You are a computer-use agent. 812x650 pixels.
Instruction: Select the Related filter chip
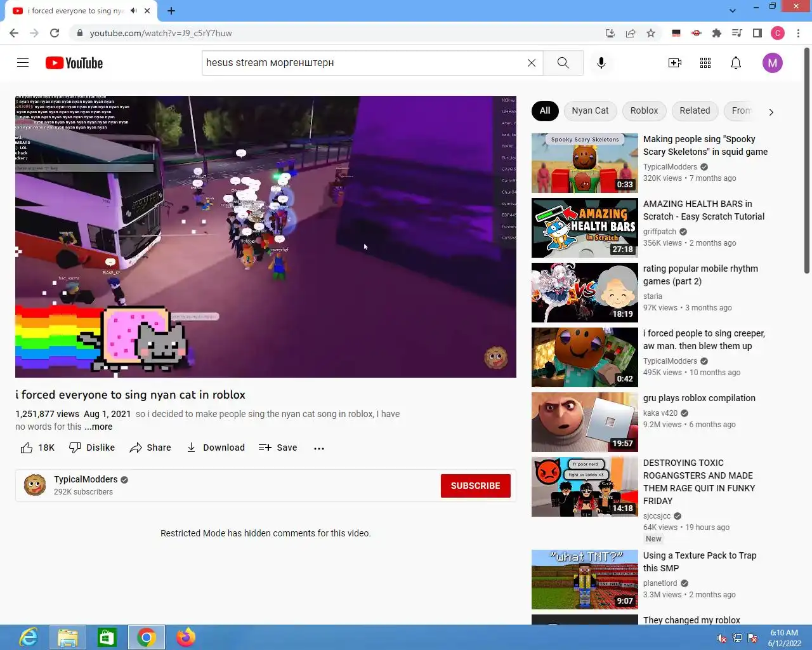click(695, 110)
